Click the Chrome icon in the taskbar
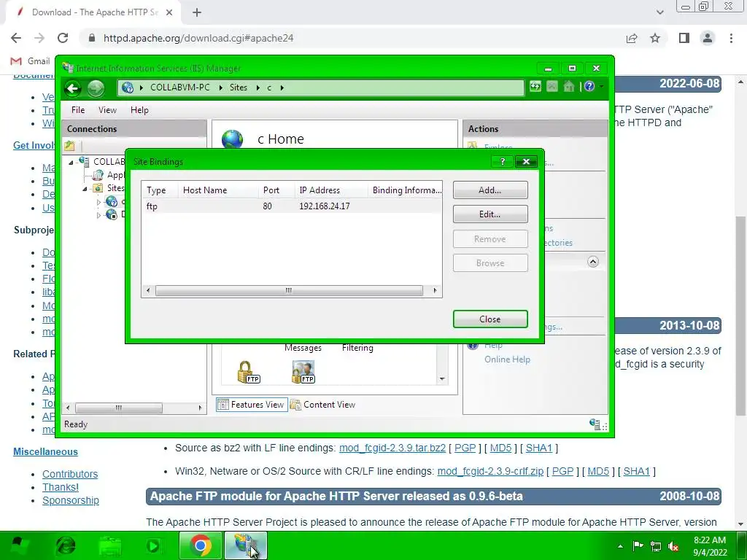Image resolution: width=747 pixels, height=560 pixels. tap(201, 545)
